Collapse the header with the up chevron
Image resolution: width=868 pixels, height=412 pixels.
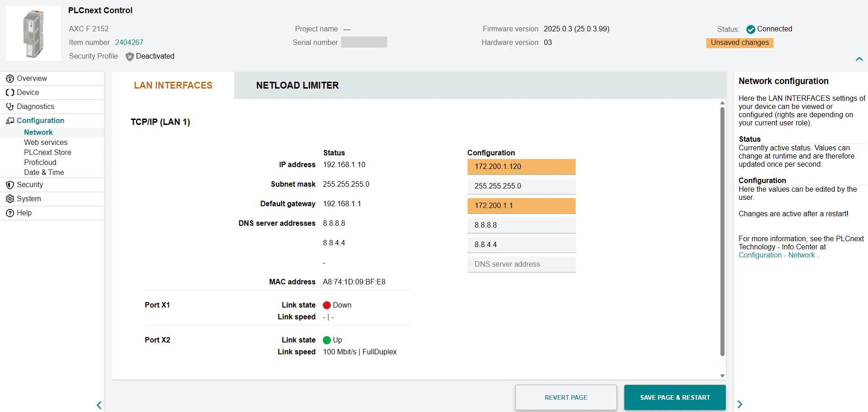(859, 59)
